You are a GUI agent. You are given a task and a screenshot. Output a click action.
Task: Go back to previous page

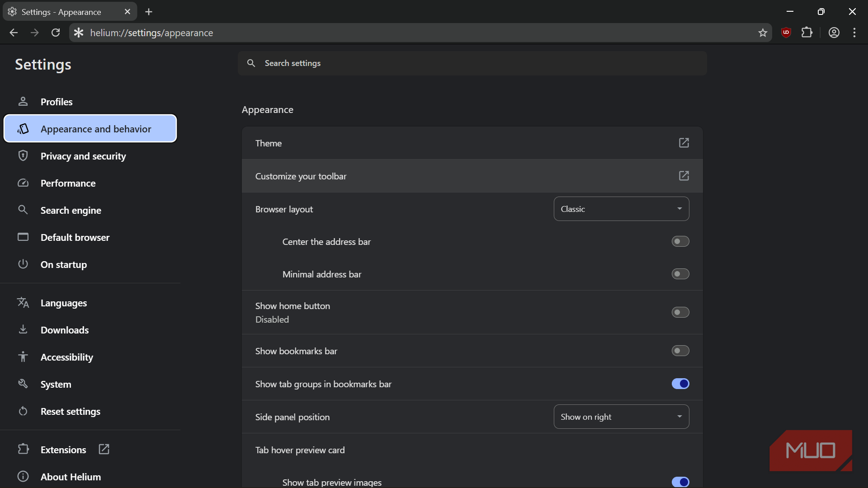click(x=14, y=33)
